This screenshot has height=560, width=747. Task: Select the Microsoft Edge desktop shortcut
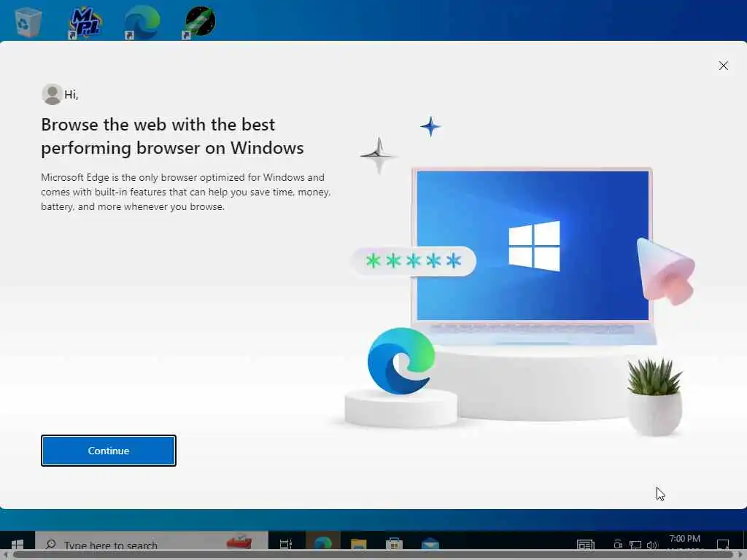(142, 22)
